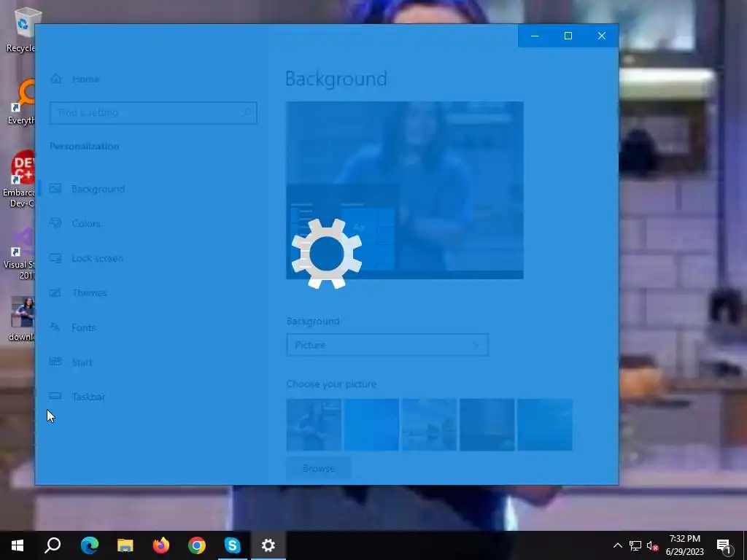Viewport: 747px width, 560px height.
Task: Select the Everything desktop shortcut
Action: click(x=21, y=102)
